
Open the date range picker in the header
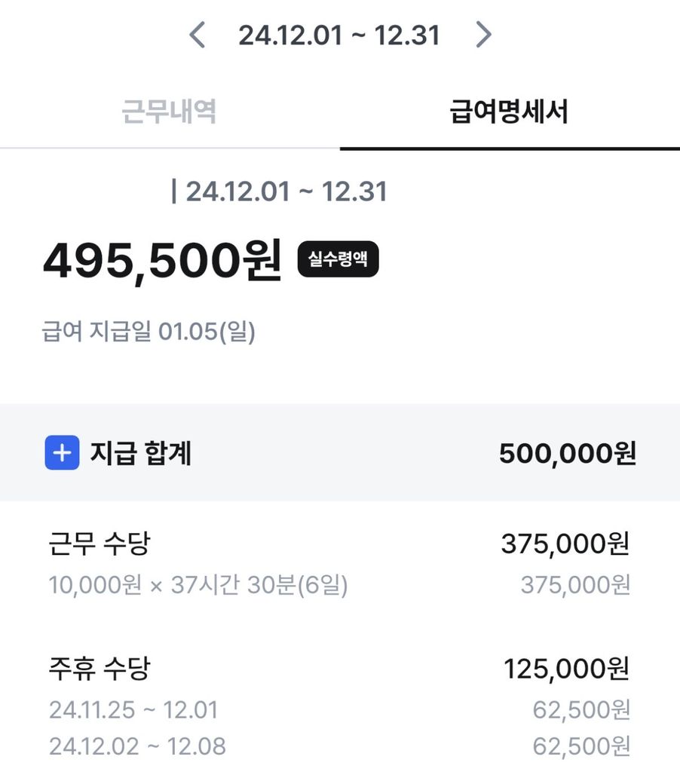[339, 35]
